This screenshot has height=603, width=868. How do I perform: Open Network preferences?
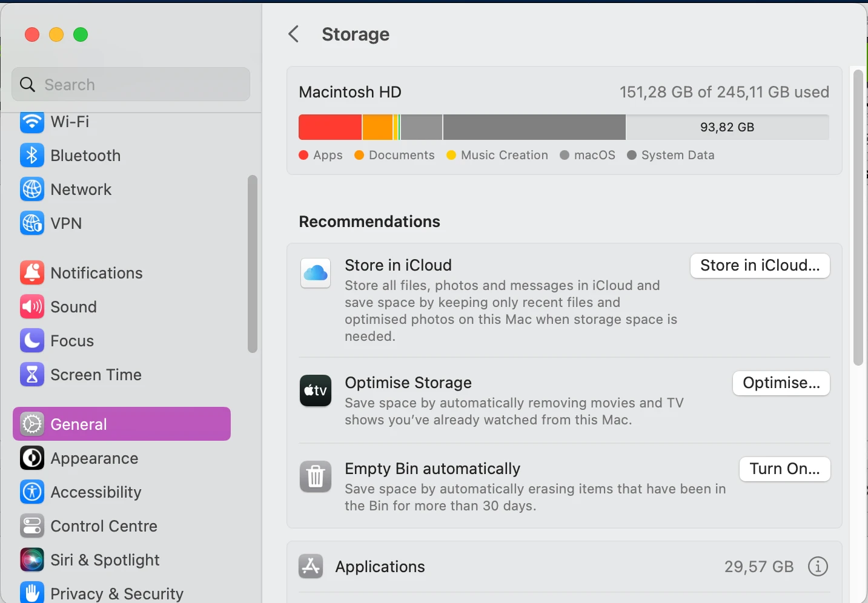pyautogui.click(x=81, y=189)
